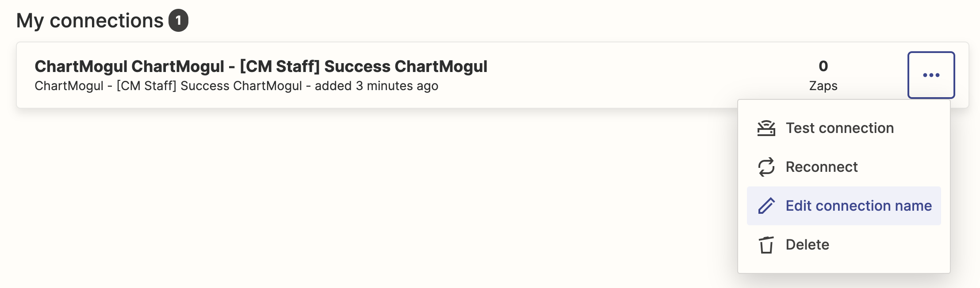Click the 'added 3 minutes ago' timestamp

click(376, 86)
